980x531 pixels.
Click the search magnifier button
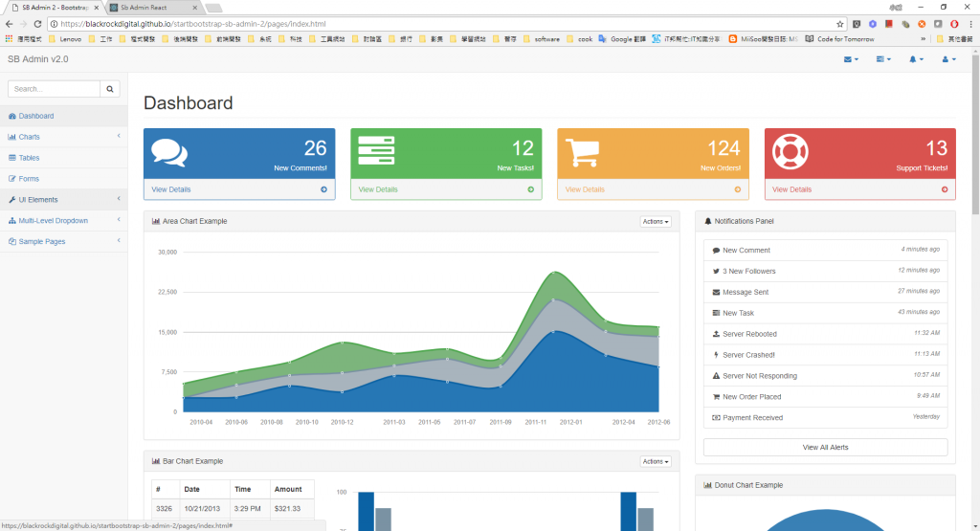click(110, 89)
